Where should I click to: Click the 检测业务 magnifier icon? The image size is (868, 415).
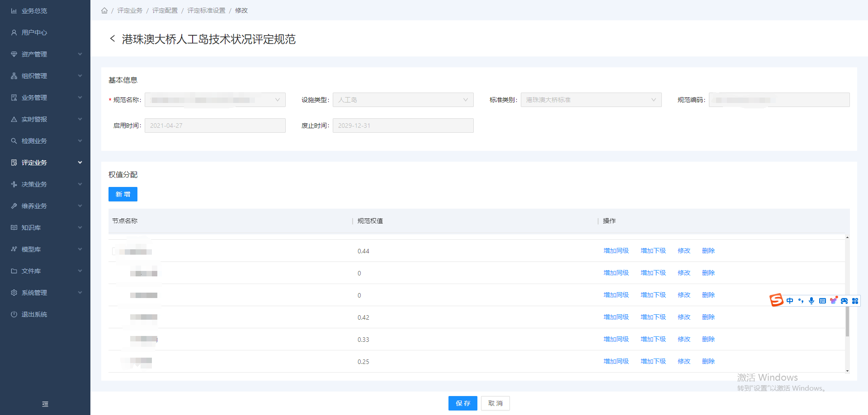[x=14, y=141]
